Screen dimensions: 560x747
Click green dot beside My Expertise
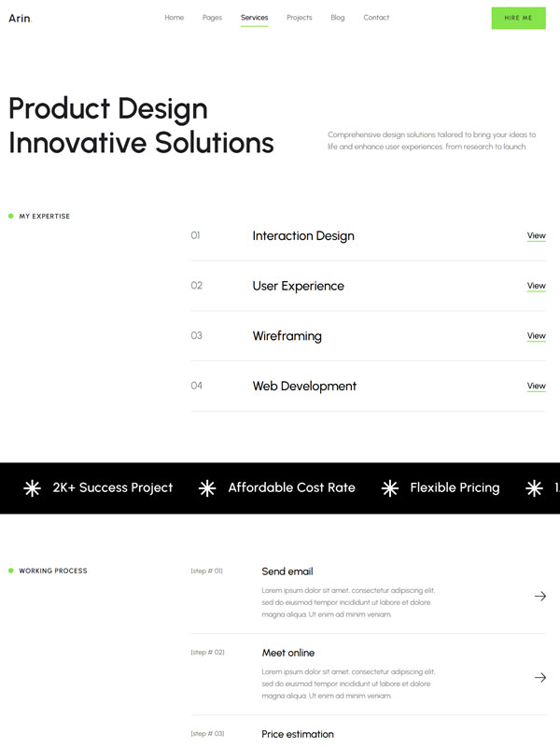[x=10, y=216]
